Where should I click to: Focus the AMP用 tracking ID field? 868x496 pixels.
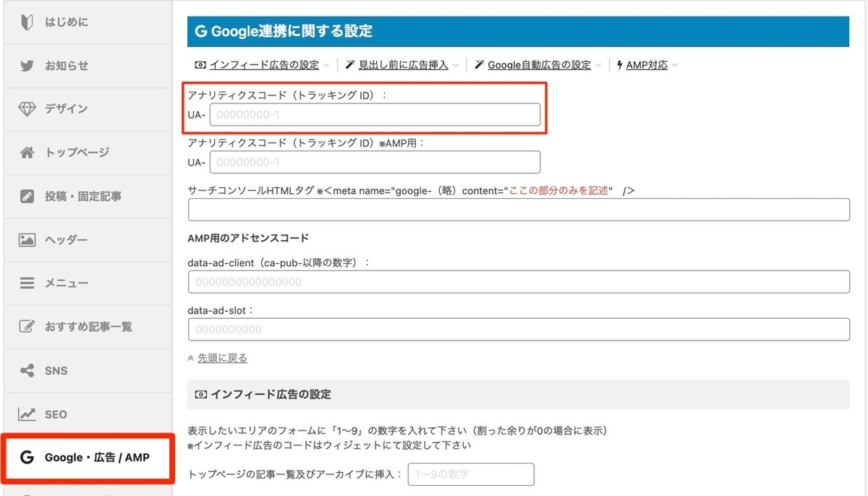375,162
